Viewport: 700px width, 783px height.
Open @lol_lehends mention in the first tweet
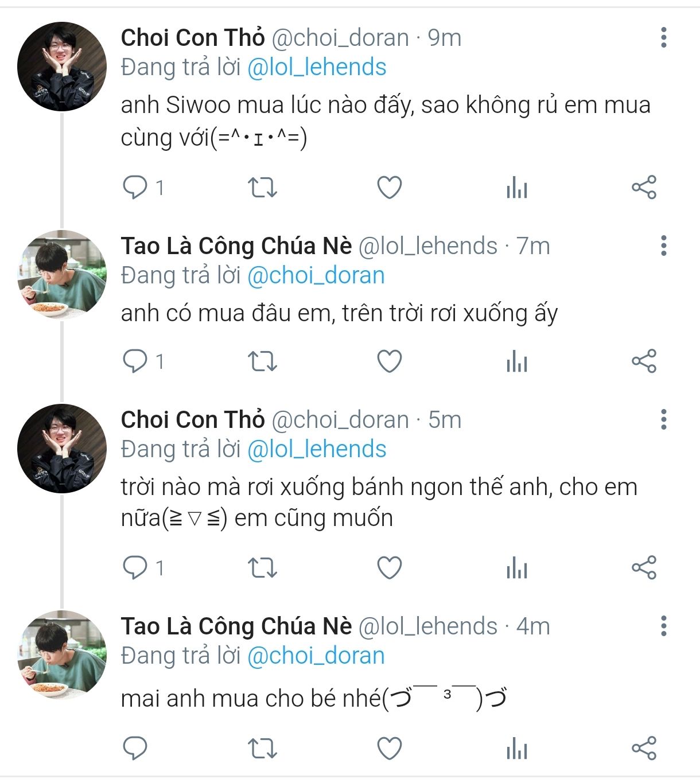317,67
